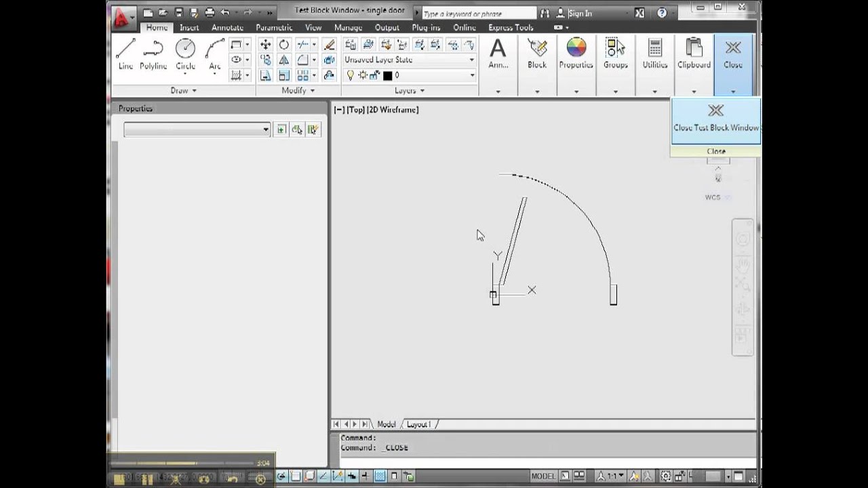Switch to the Express Tools tab
The image size is (868, 488).
[511, 27]
